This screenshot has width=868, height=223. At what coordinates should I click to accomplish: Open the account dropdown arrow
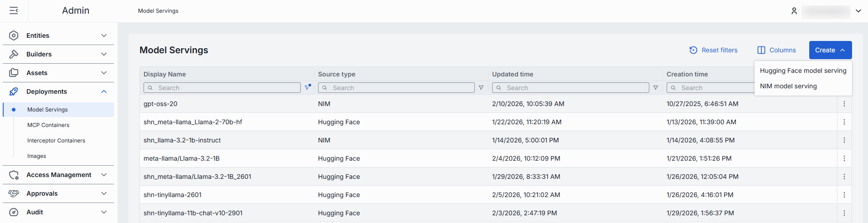858,11
